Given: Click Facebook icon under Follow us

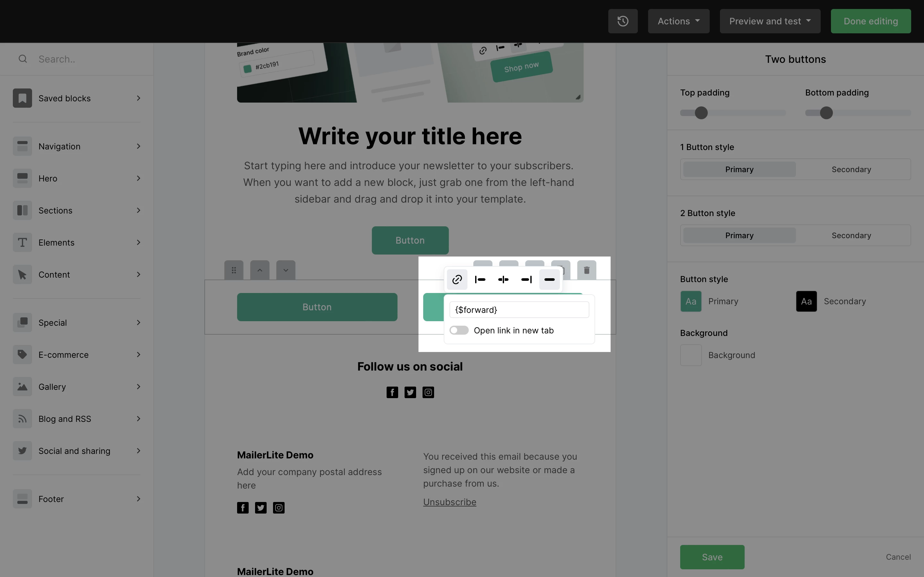Looking at the screenshot, I should (392, 392).
